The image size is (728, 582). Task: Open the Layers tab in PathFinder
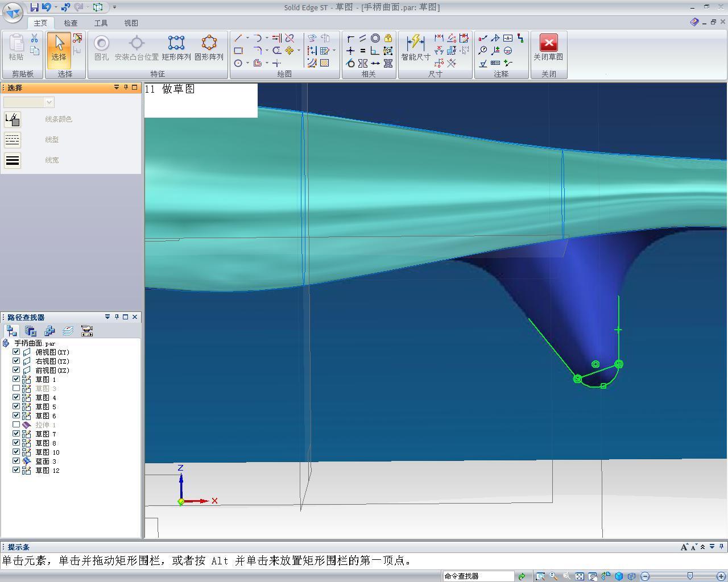tap(68, 331)
